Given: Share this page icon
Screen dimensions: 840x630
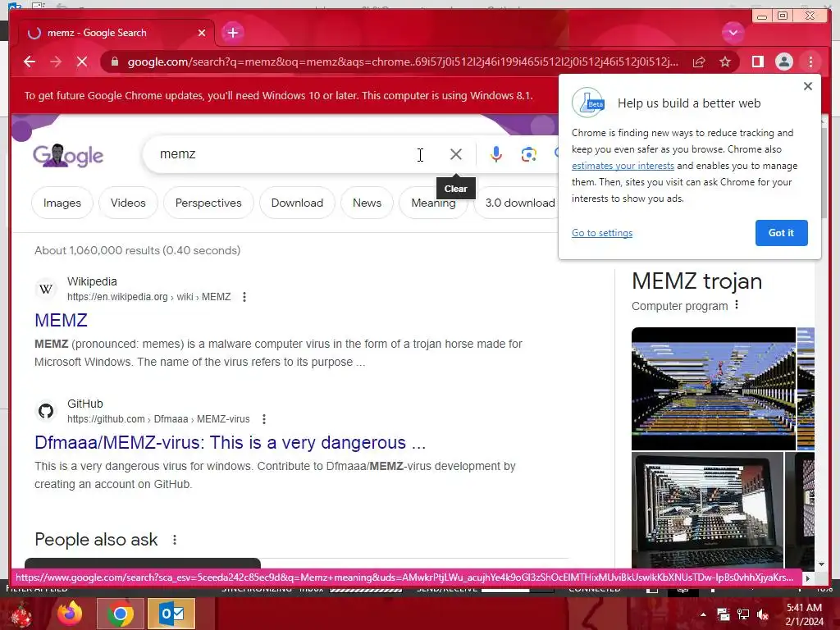Looking at the screenshot, I should coord(699,62).
